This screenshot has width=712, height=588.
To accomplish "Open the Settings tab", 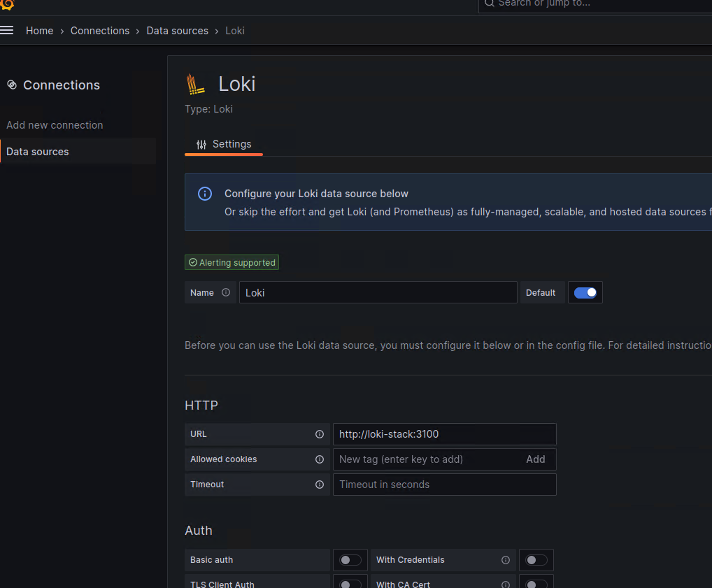I will (224, 145).
